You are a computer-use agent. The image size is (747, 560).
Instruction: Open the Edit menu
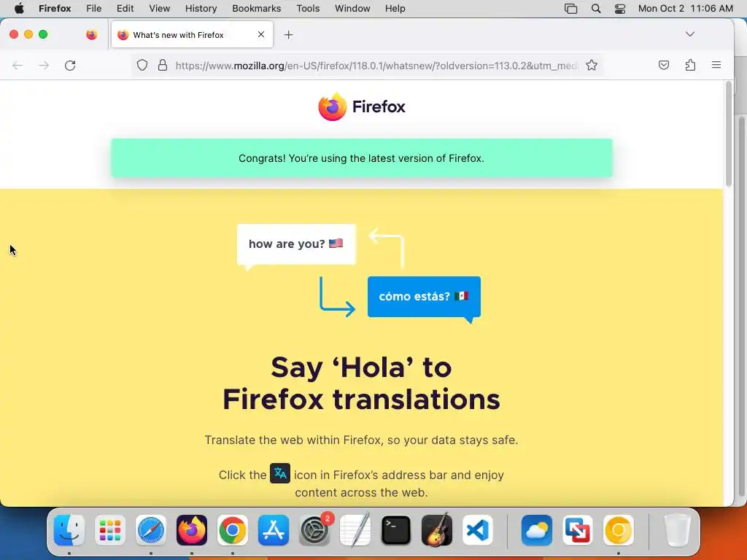coord(125,9)
